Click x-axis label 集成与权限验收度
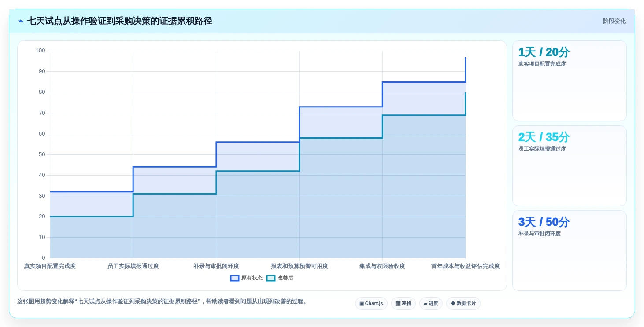Screen dimensions: 644x327 [382, 266]
